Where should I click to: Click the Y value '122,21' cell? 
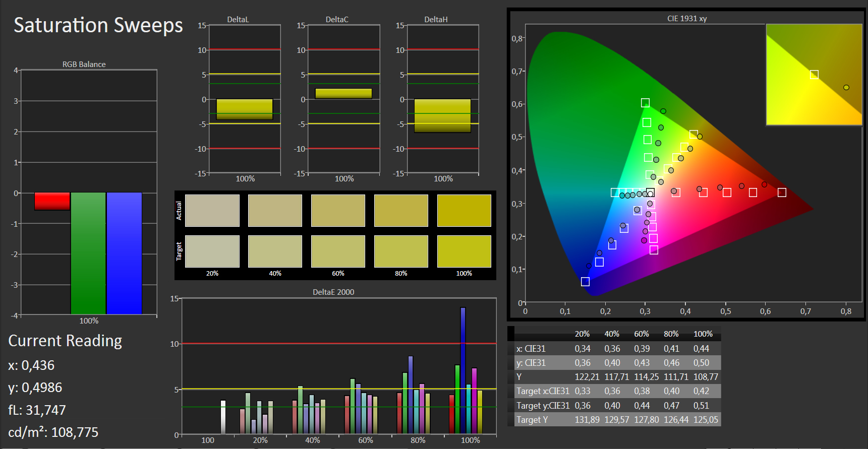pyautogui.click(x=587, y=377)
